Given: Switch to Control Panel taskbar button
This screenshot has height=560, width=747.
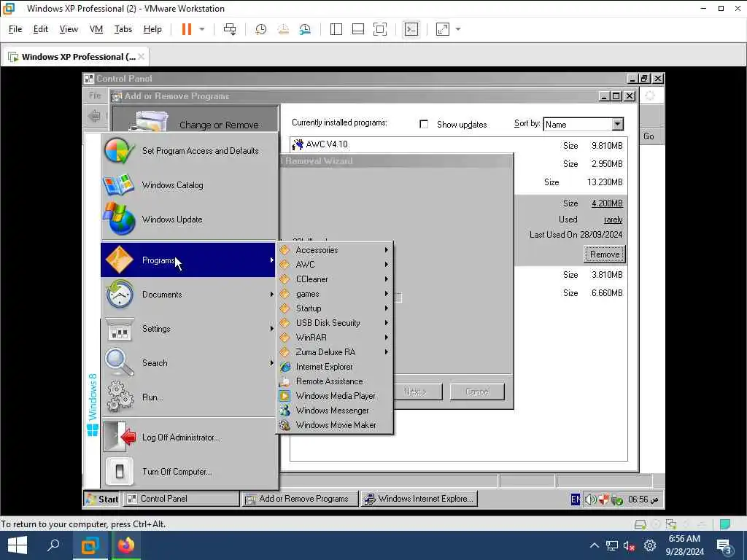Looking at the screenshot, I should [182, 499].
